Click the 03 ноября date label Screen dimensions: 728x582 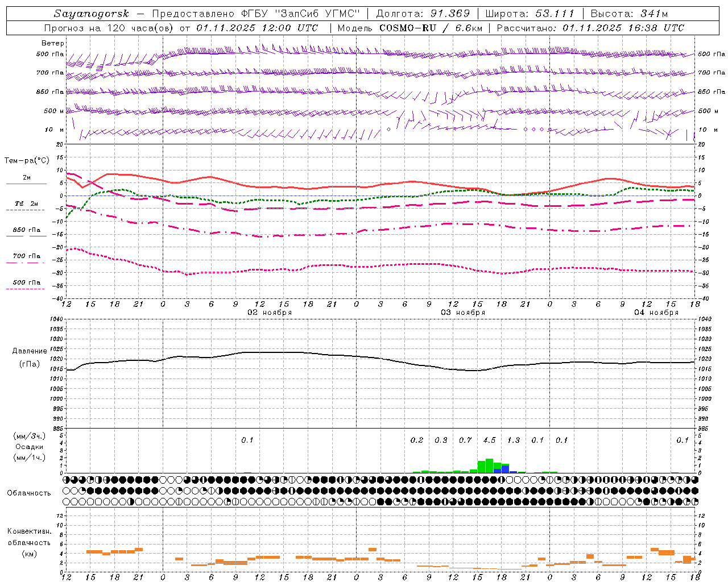coord(463,313)
